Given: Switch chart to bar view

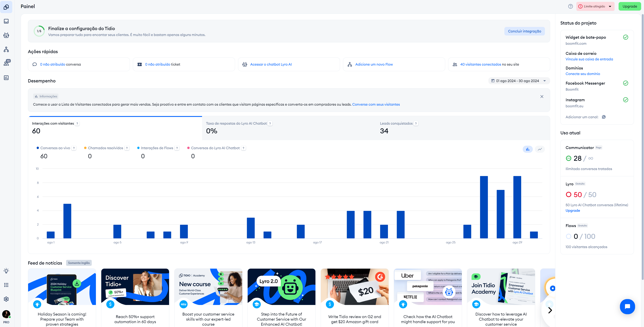Looking at the screenshot, I should [x=528, y=149].
